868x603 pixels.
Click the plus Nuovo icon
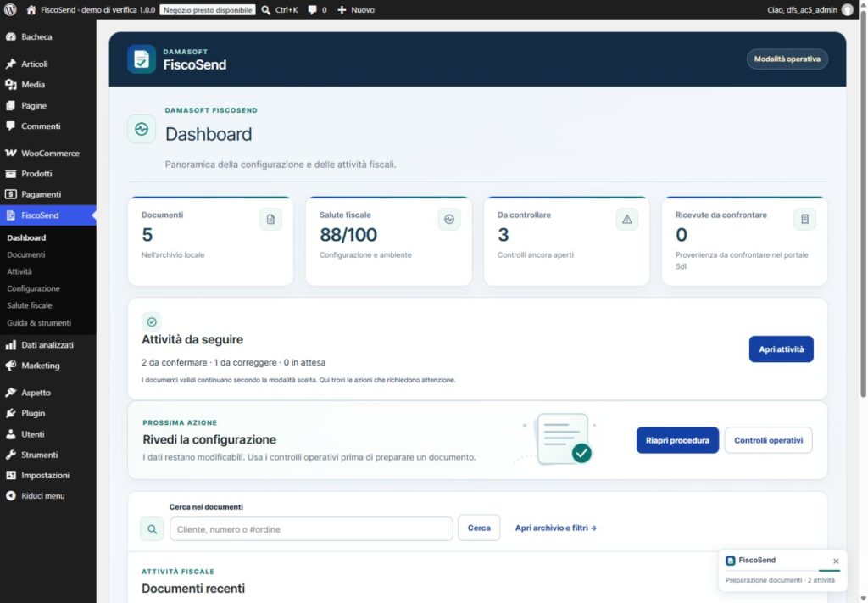(342, 10)
